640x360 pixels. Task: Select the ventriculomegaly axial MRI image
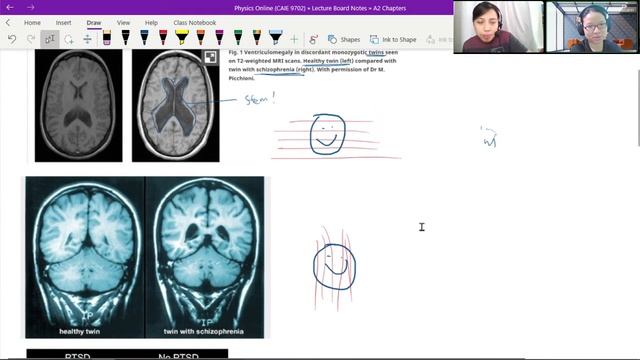coord(176,106)
